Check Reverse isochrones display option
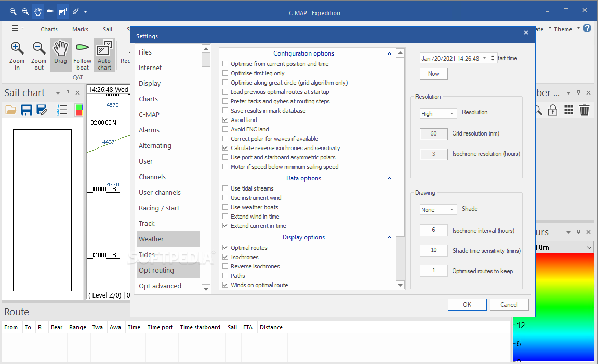Image resolution: width=598 pixels, height=364 pixels. click(x=225, y=266)
